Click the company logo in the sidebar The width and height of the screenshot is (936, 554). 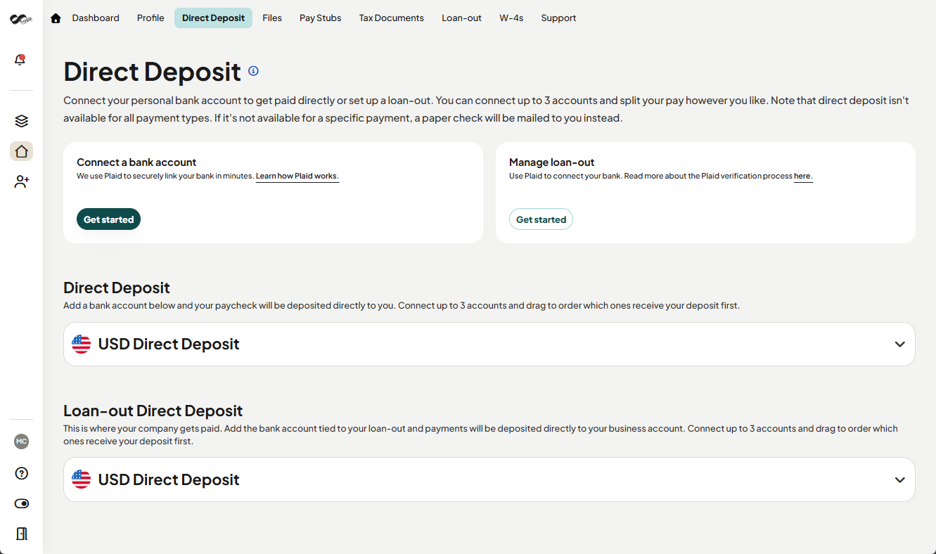[x=21, y=19]
